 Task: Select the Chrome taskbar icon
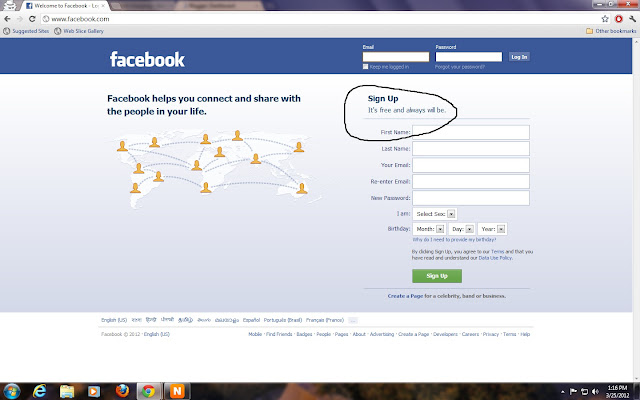tap(149, 392)
